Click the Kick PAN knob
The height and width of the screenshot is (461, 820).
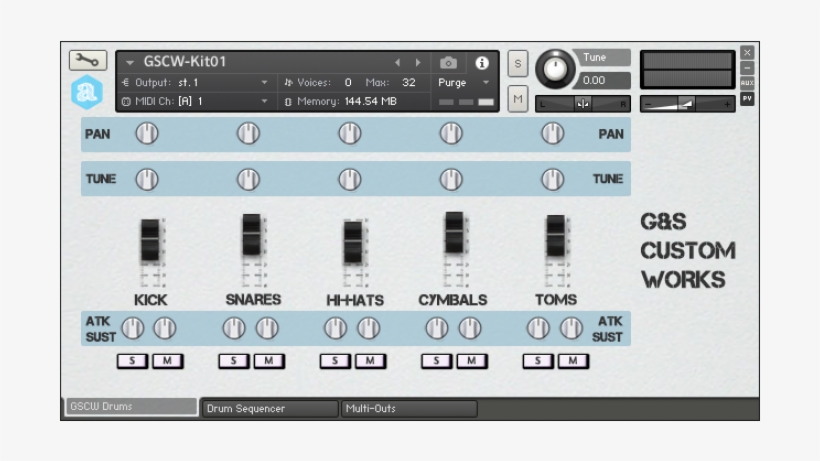tap(147, 134)
